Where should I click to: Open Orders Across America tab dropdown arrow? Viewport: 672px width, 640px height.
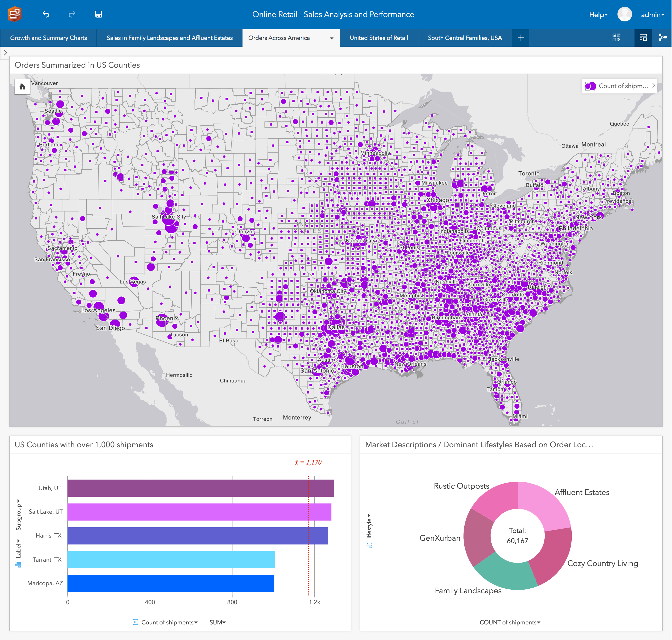click(x=331, y=38)
